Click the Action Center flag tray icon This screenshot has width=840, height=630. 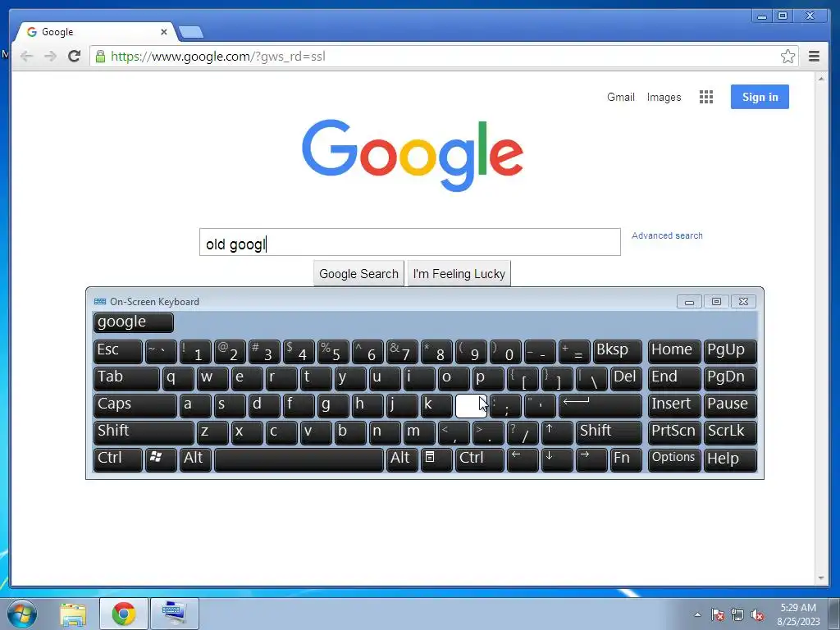coord(718,614)
